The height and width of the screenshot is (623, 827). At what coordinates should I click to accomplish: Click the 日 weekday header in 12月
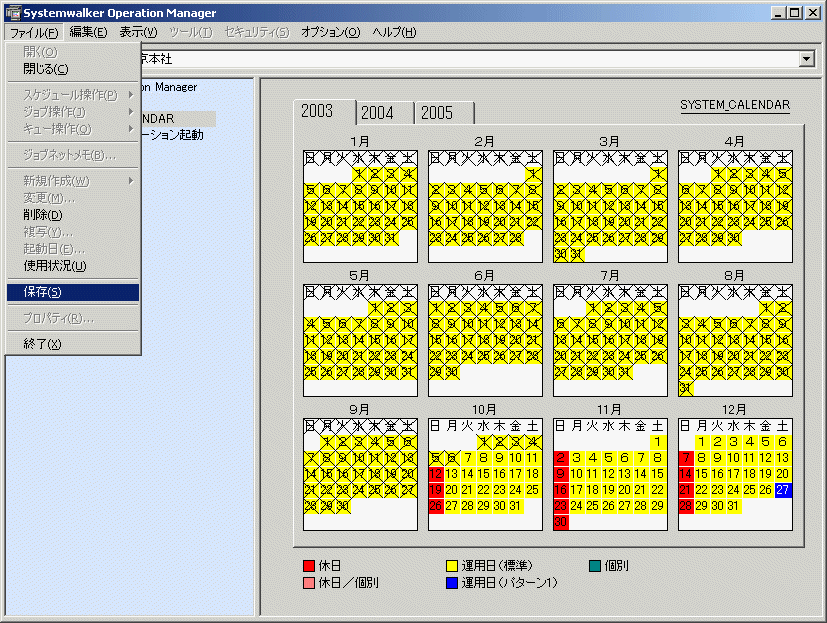pos(685,426)
